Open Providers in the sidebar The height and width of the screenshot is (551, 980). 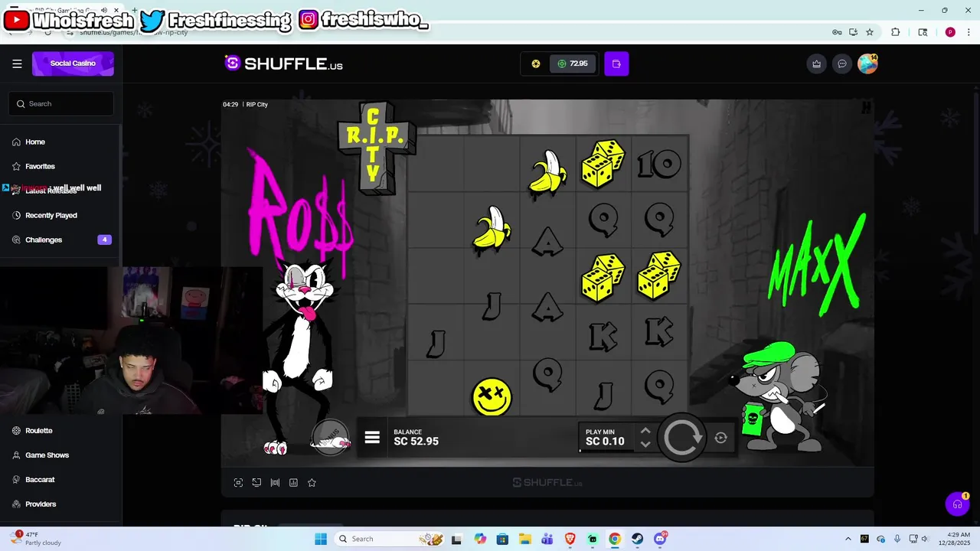[x=41, y=504]
